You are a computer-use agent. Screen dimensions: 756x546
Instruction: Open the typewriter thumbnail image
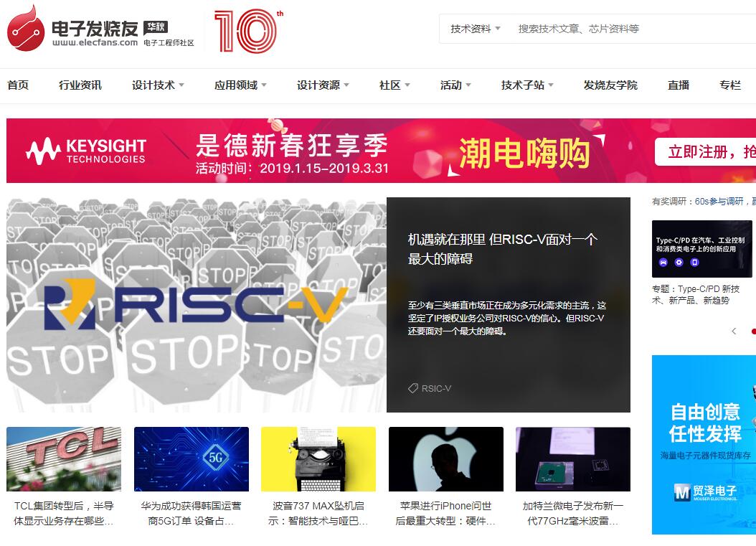[318, 459]
